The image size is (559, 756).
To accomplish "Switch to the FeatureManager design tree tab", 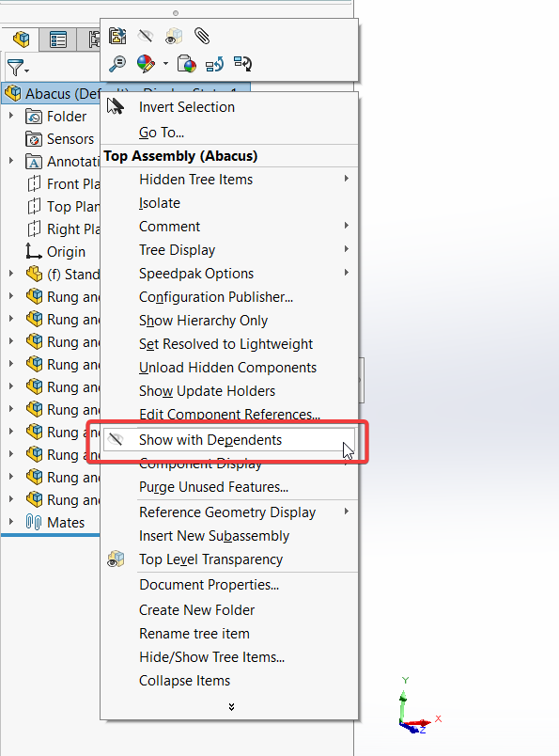I will (x=22, y=39).
